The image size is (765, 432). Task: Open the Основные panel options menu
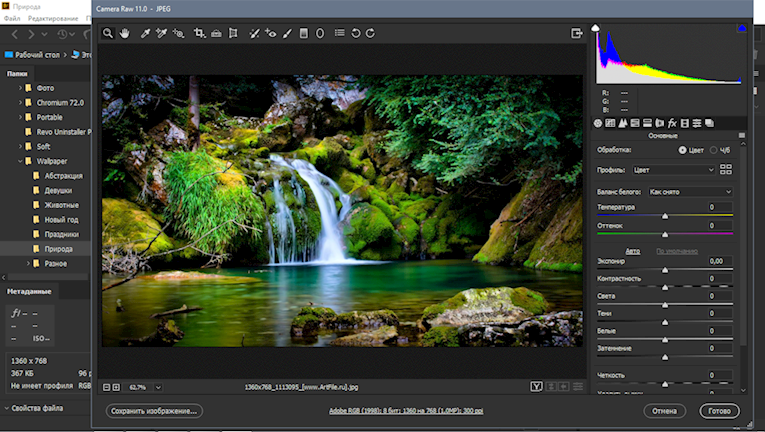(x=742, y=135)
